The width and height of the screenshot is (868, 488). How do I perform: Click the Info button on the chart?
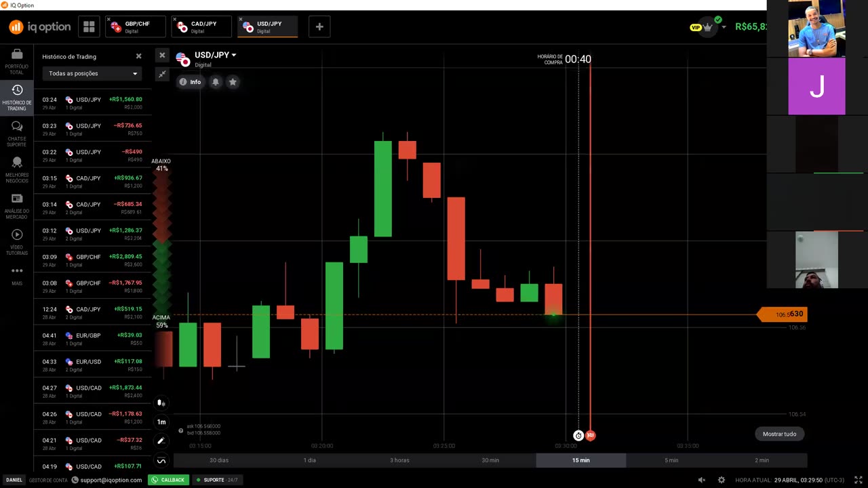coord(190,82)
